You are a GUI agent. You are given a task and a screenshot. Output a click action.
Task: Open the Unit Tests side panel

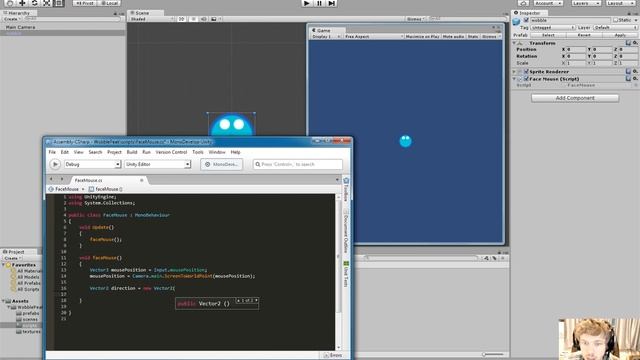point(346,274)
